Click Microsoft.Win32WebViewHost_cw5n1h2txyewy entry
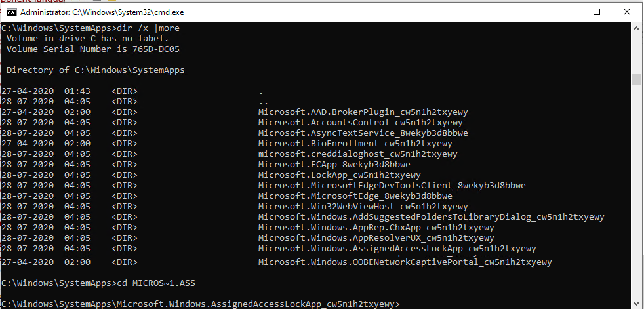The image size is (644, 309). click(363, 206)
